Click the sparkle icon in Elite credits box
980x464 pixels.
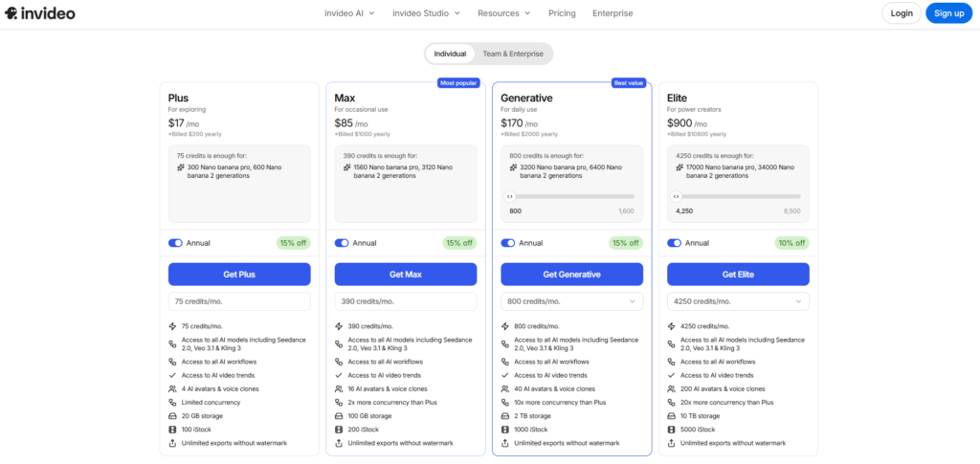(x=680, y=167)
